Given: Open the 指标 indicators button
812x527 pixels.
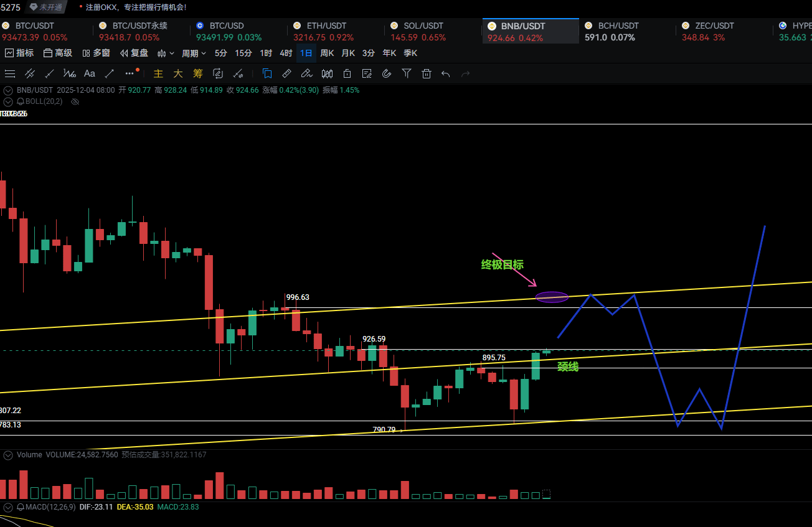Looking at the screenshot, I should coord(19,54).
